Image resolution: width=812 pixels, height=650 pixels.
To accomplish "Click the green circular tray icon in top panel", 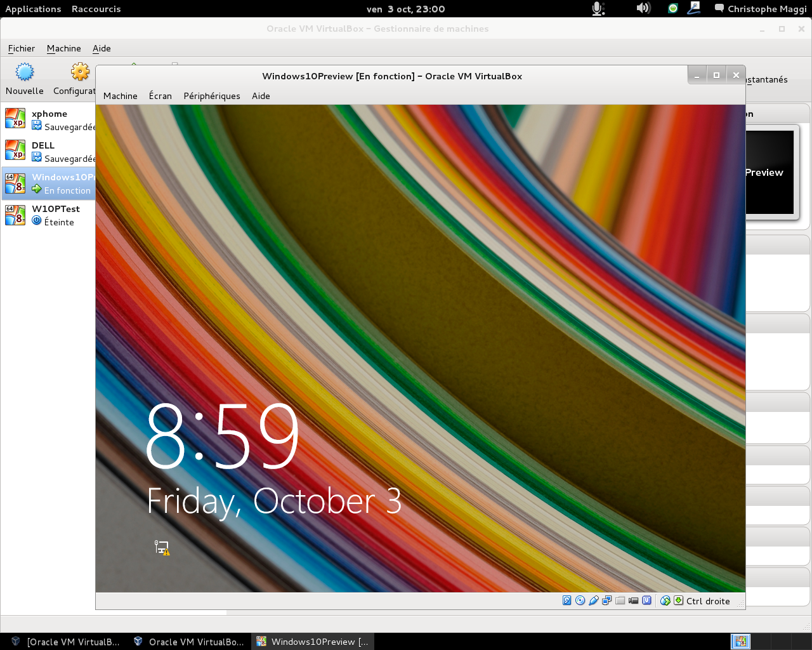I will click(673, 8).
